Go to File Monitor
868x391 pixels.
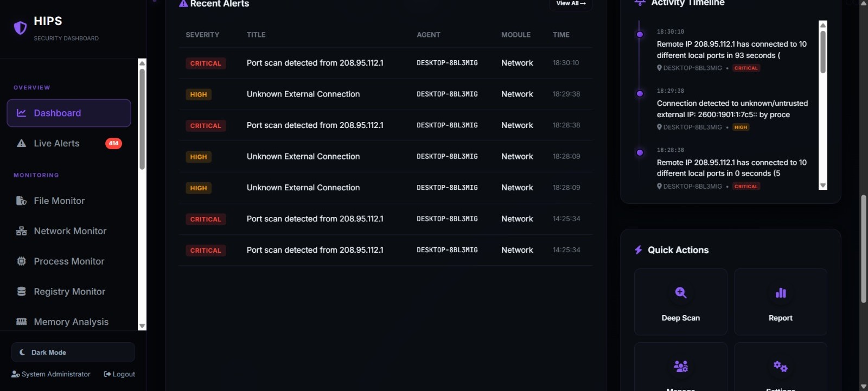pyautogui.click(x=69, y=201)
